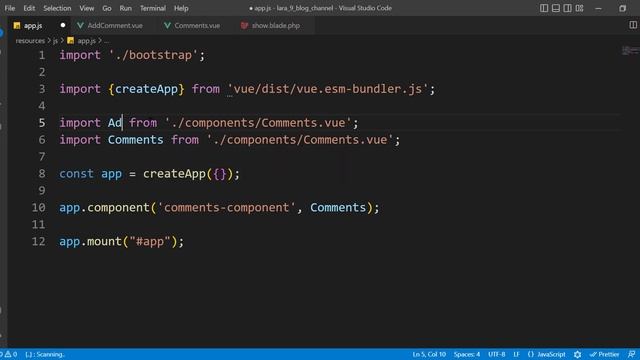Click './bootstrap' string on line 1

click(x=153, y=55)
